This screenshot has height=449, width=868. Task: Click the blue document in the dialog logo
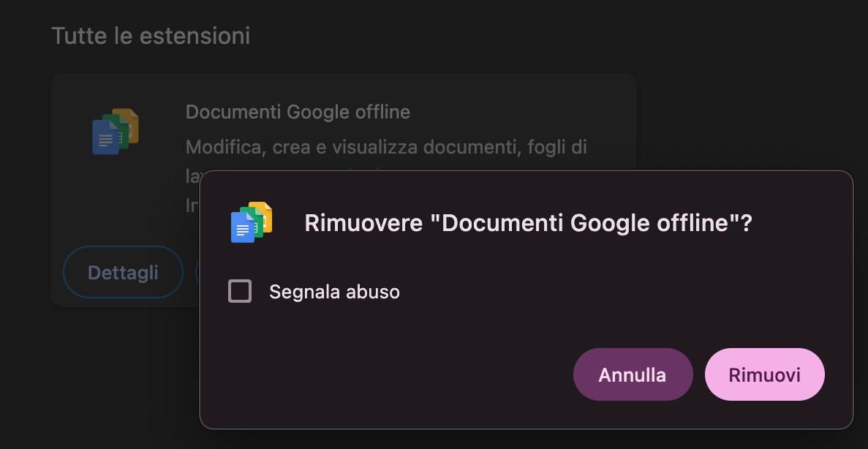(x=244, y=228)
